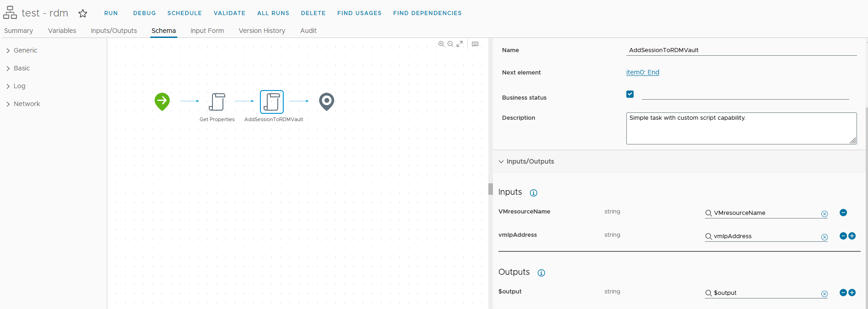Click the DEBUG button
The image size is (868, 309).
pyautogui.click(x=144, y=13)
